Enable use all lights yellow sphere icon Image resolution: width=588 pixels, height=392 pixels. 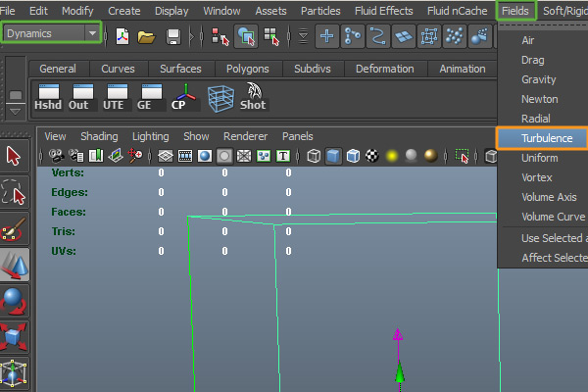392,156
